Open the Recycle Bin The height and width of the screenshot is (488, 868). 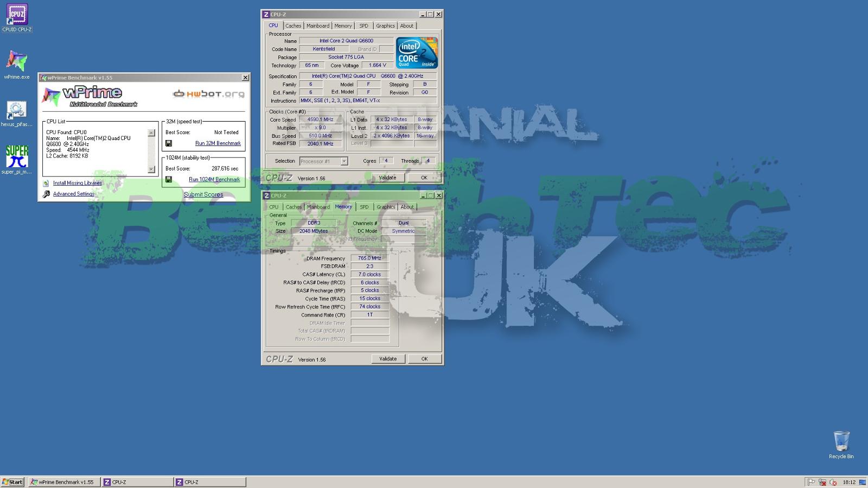[x=841, y=445]
